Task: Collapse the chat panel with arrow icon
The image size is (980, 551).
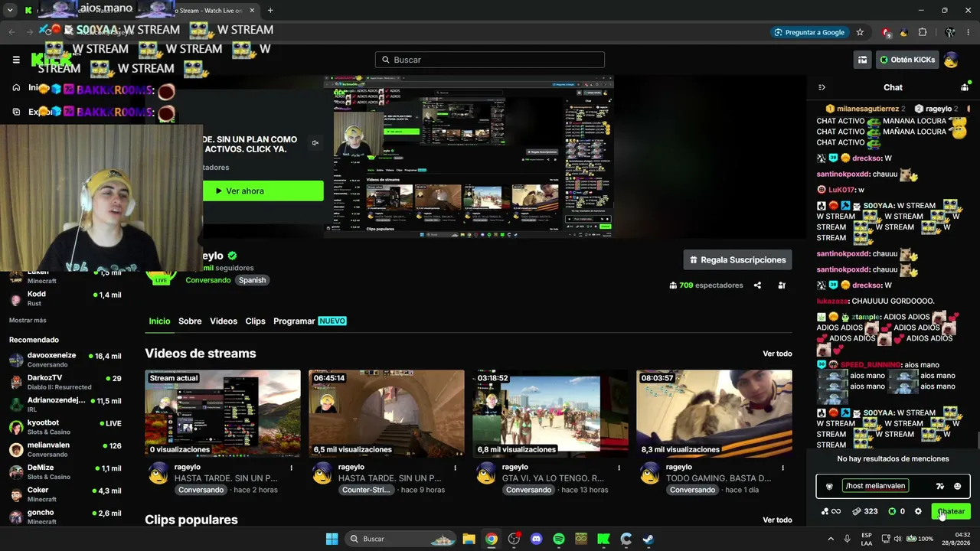Action: (822, 87)
